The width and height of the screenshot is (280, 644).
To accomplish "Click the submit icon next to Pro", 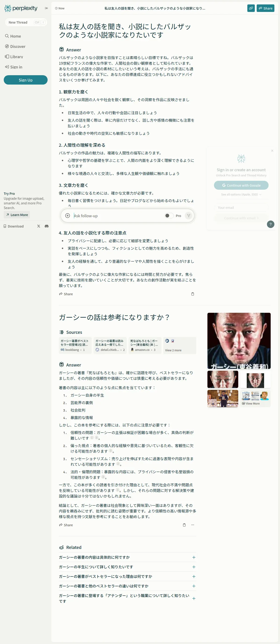I will click(189, 216).
